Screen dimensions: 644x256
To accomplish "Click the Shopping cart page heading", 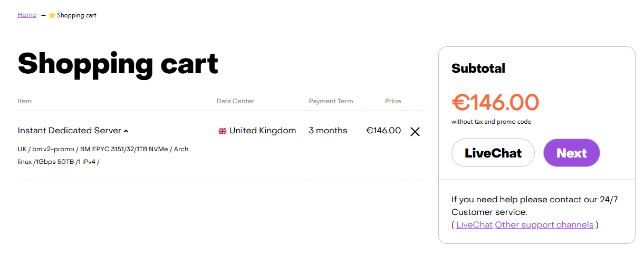I will click(x=118, y=64).
